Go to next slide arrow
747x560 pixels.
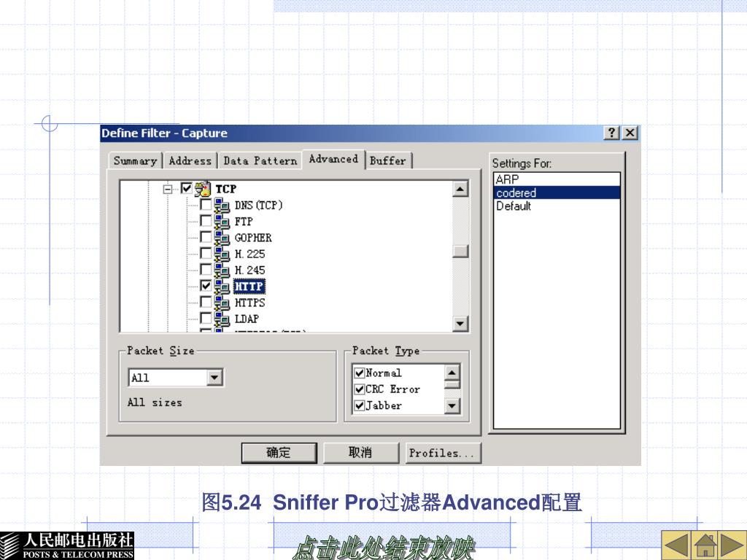(732, 545)
